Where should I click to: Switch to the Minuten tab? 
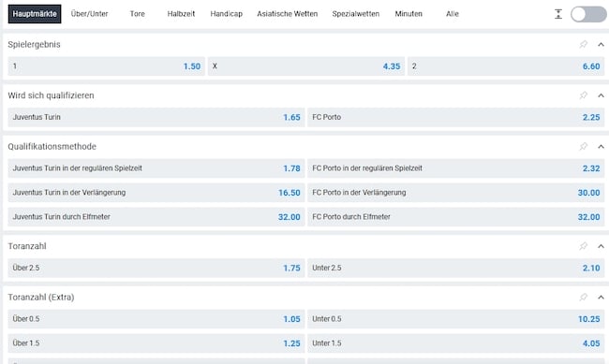coord(408,14)
